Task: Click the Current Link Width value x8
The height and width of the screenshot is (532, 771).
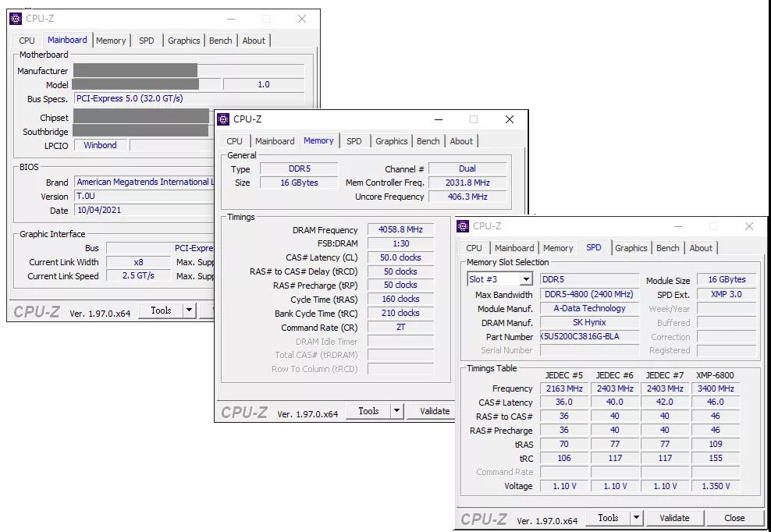Action: tap(139, 262)
